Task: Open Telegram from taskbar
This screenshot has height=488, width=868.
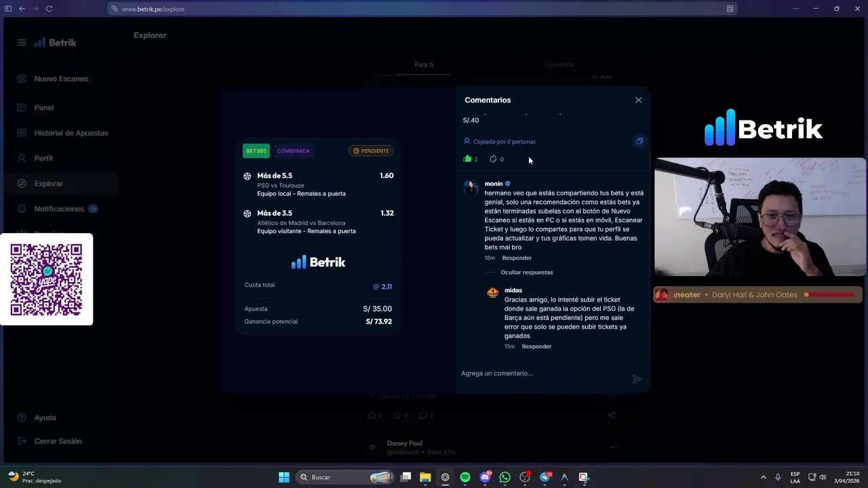Action: 545,477
